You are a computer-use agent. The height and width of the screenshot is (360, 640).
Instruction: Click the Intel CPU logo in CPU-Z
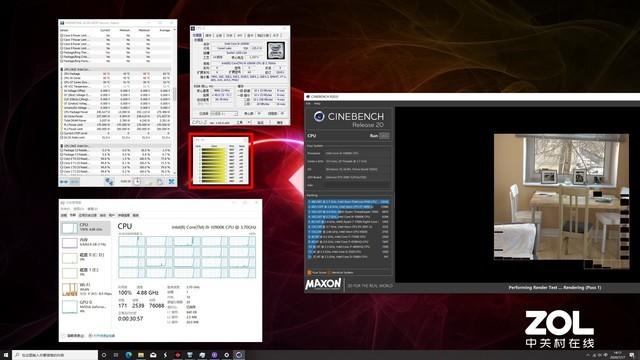pos(276,51)
